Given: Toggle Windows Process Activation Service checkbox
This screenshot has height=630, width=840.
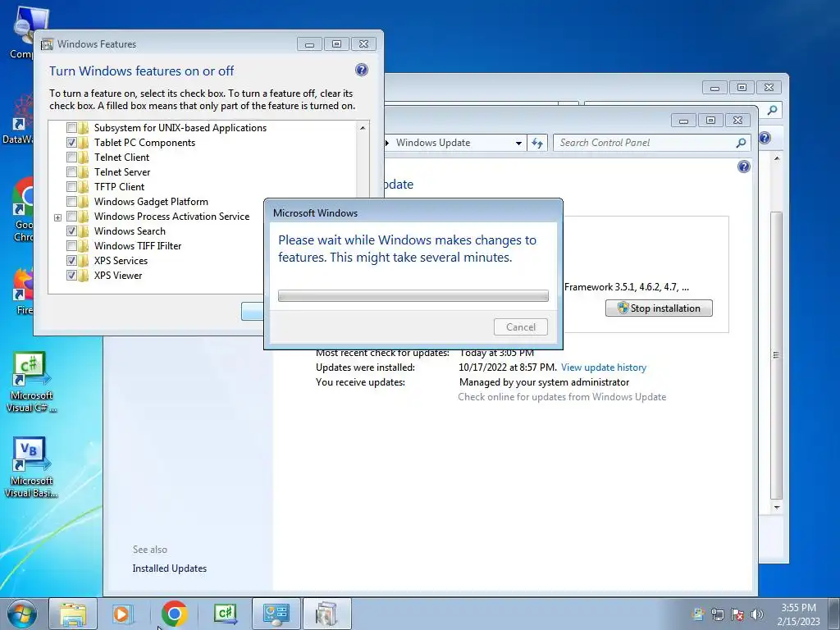Looking at the screenshot, I should coord(72,217).
